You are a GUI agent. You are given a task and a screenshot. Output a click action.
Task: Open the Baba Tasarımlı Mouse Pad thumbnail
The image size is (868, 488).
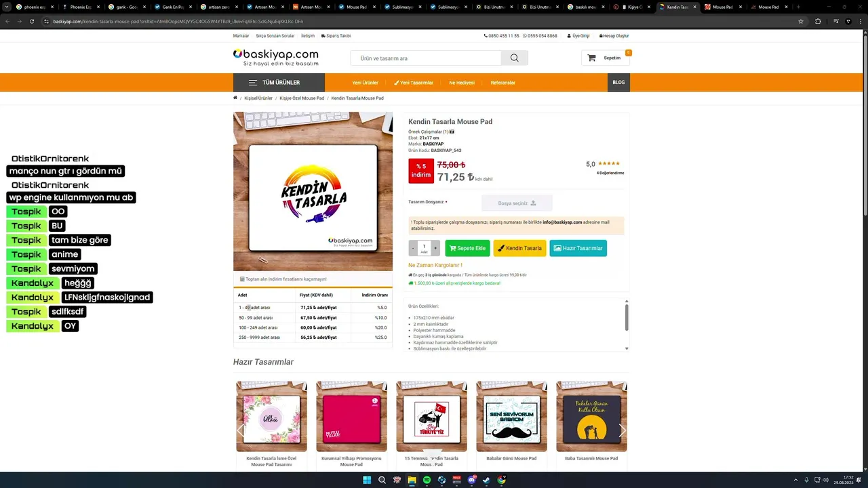[x=591, y=416]
